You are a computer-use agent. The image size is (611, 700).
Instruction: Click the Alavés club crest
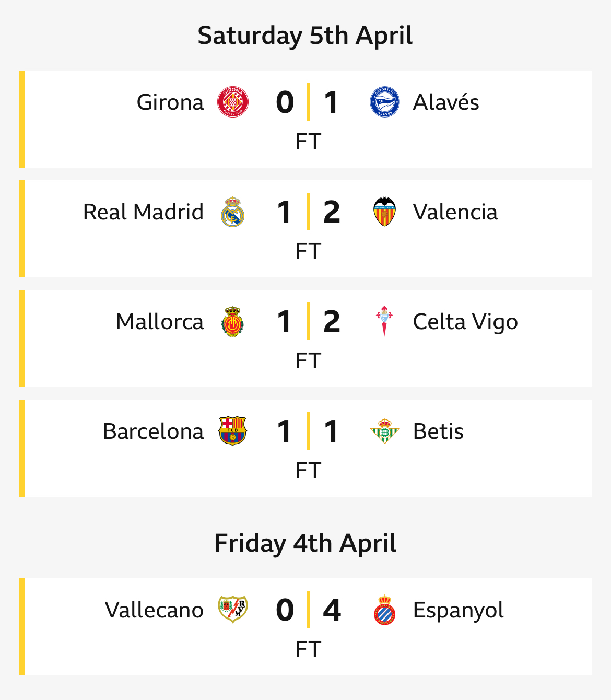[x=385, y=102]
